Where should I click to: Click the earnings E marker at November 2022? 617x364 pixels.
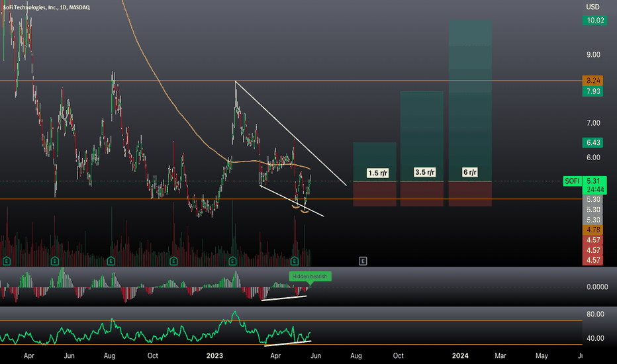[x=173, y=261]
